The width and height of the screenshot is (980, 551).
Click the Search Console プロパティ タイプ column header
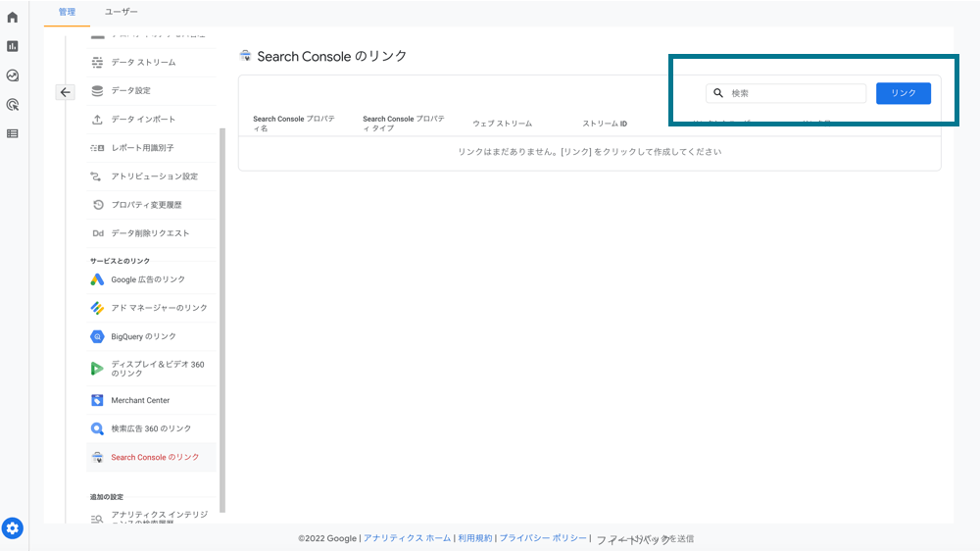pyautogui.click(x=404, y=124)
